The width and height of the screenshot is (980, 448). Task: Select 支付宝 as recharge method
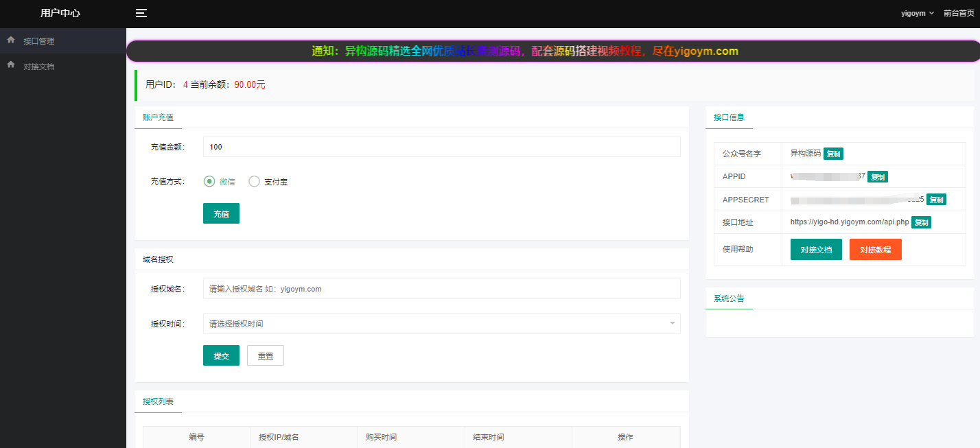pos(255,182)
